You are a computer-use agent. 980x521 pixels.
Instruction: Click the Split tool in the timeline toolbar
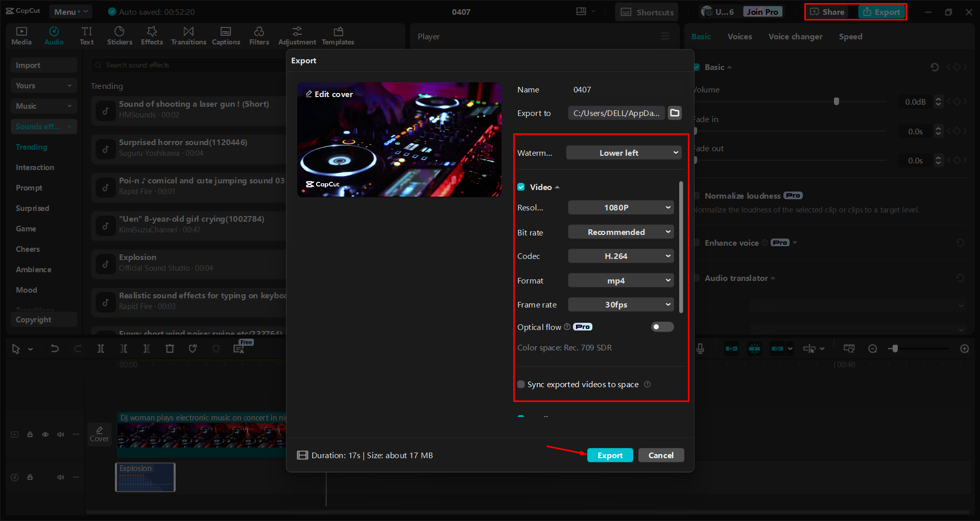(101, 348)
